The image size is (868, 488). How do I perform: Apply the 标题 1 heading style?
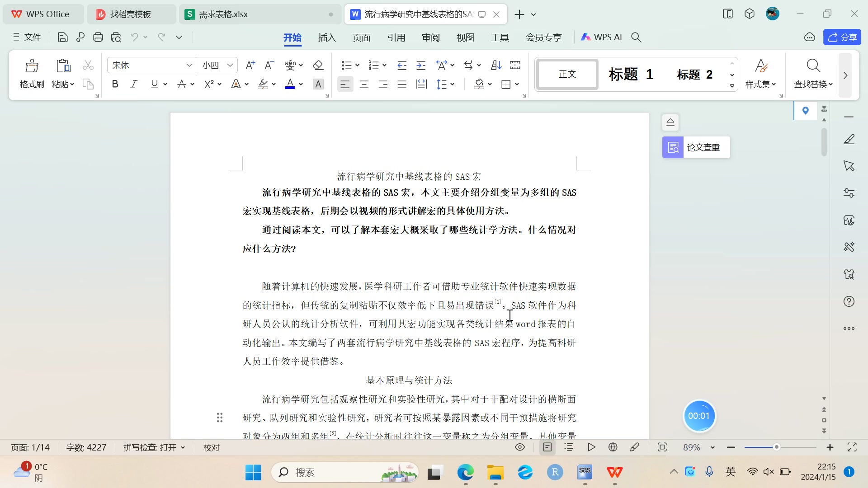tap(631, 74)
